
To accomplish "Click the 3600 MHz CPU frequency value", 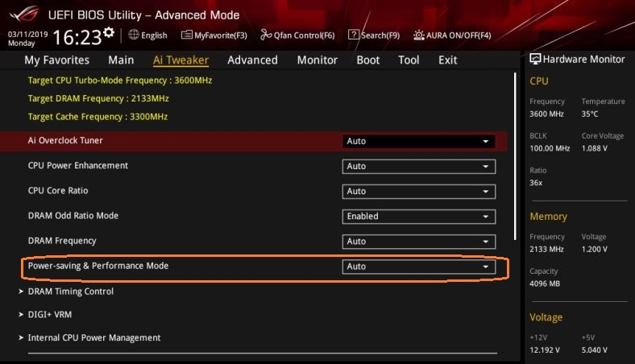I will 546,114.
